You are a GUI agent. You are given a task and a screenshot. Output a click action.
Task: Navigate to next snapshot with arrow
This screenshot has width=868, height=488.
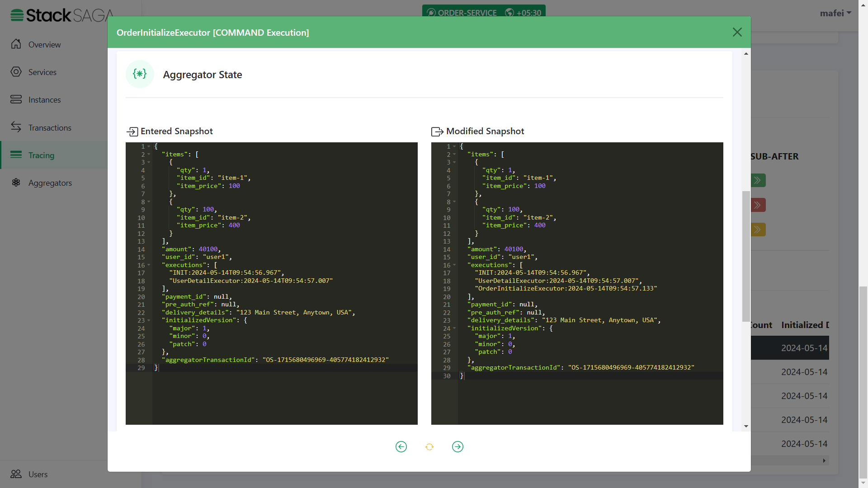(457, 446)
